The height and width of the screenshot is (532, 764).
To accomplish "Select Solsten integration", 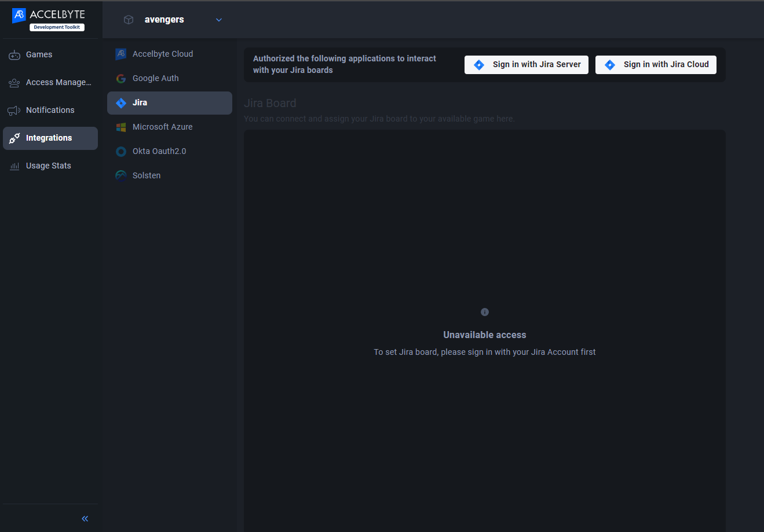I will [170, 175].
